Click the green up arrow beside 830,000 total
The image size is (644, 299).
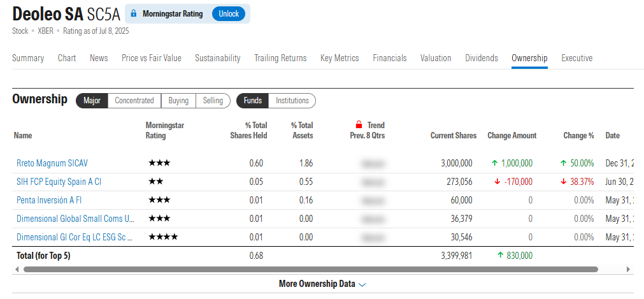pos(500,256)
